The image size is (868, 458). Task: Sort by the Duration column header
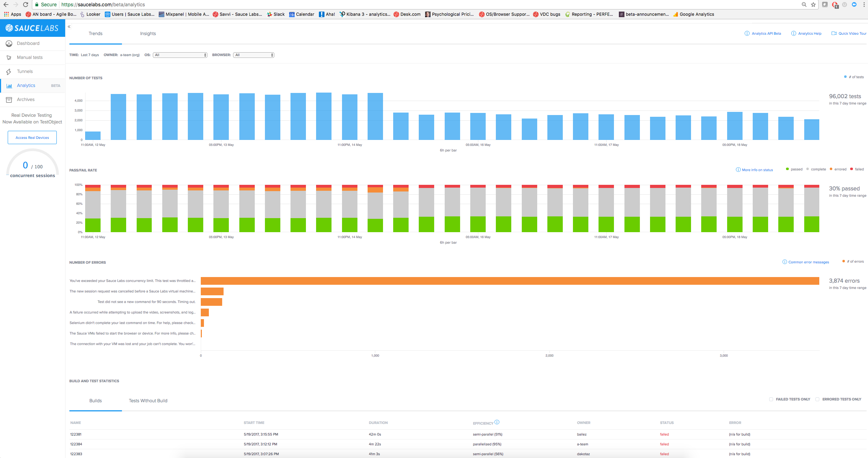[378, 423]
